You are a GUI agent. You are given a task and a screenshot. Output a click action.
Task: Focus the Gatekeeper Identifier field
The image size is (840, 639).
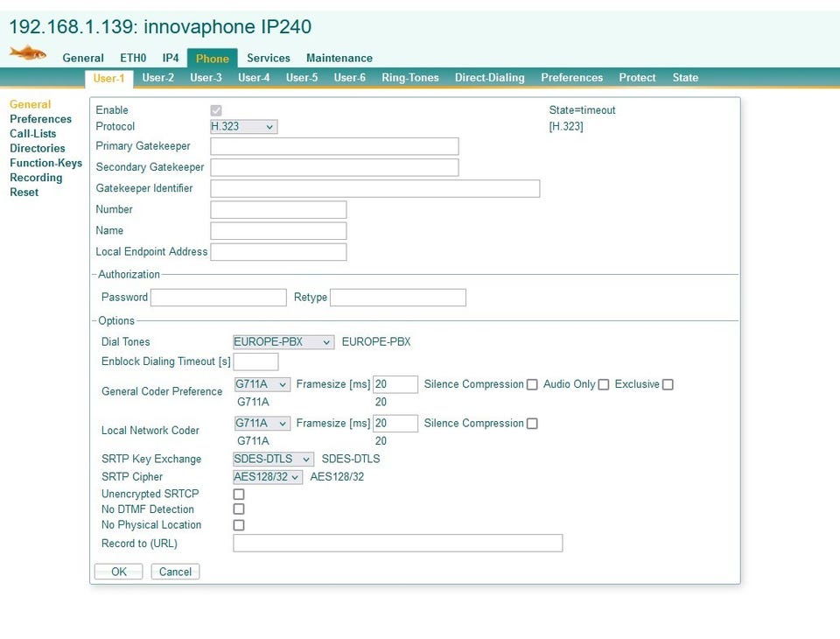click(375, 189)
